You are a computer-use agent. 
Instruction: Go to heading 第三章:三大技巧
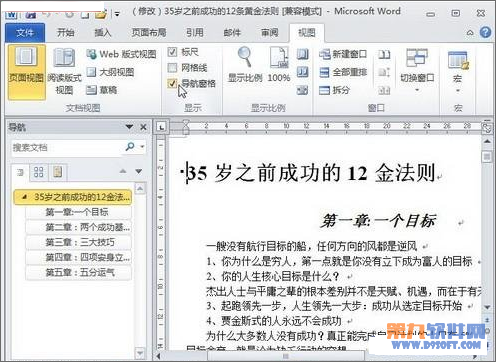[78, 242]
